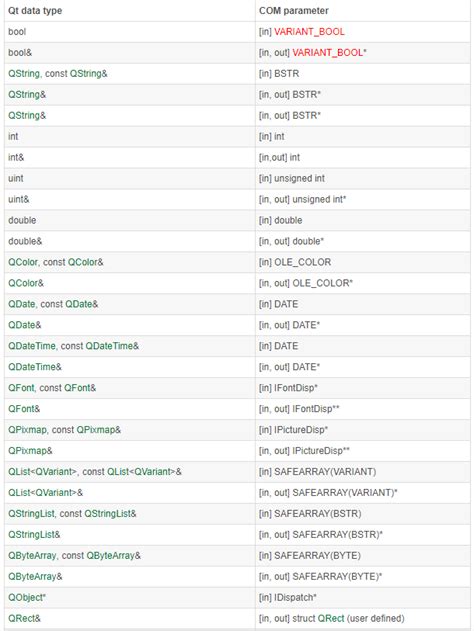
Task: Open the QStringList& link
Action: [34, 534]
